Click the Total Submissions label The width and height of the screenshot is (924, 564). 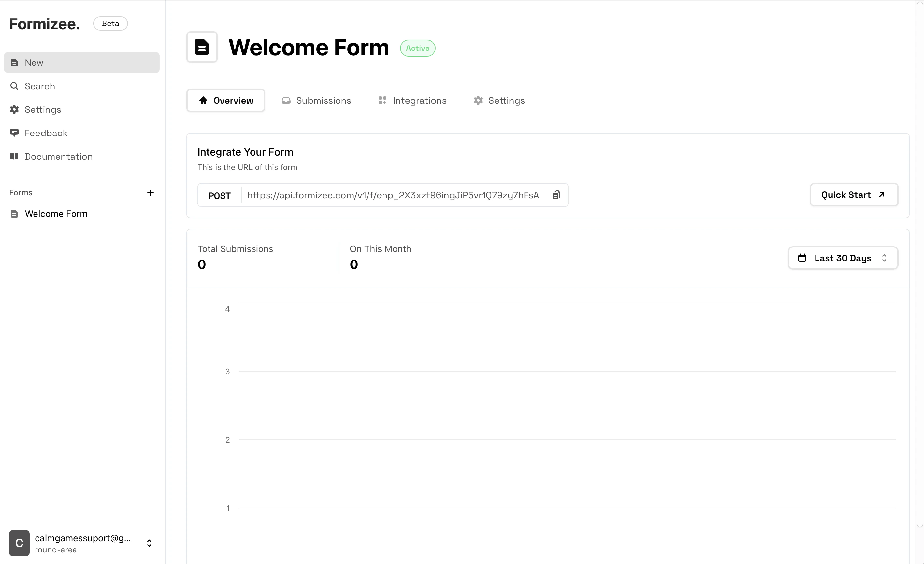click(x=236, y=249)
